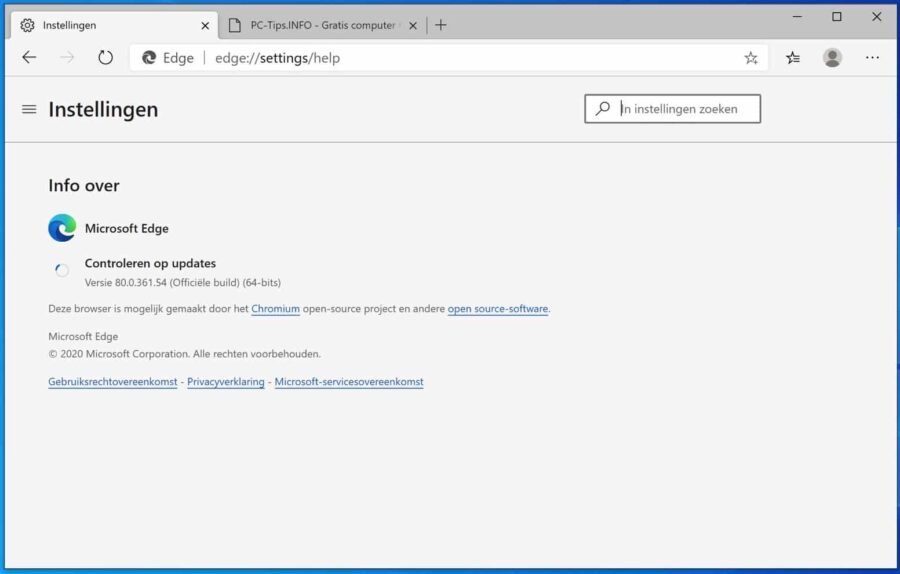
Task: Maximize the Edge window
Action: tap(837, 17)
